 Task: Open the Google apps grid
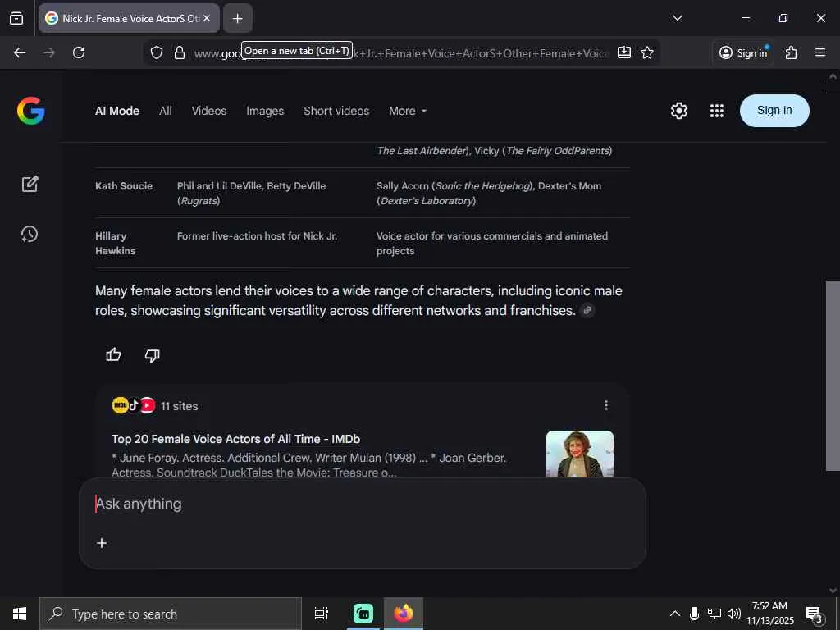point(717,111)
